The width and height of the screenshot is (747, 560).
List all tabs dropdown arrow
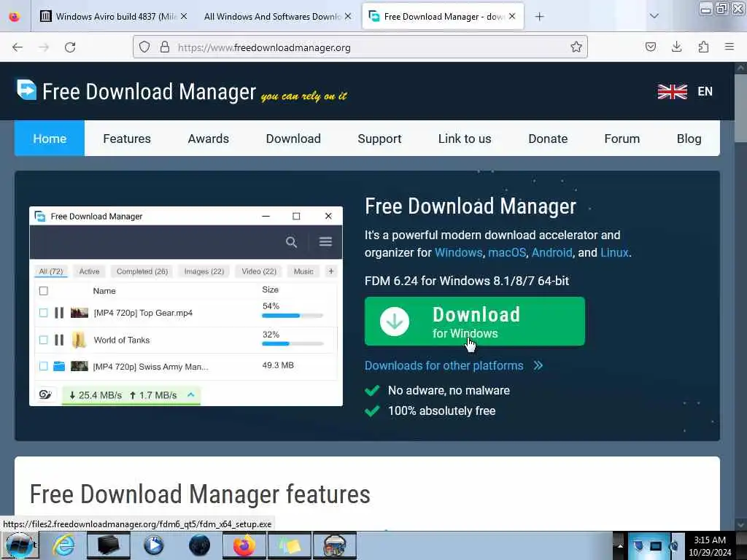(x=654, y=16)
